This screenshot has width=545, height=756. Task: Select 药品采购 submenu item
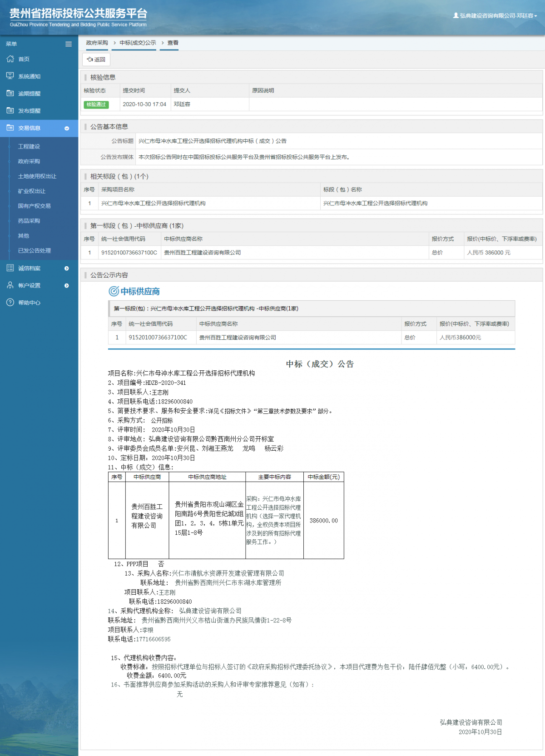[29, 221]
